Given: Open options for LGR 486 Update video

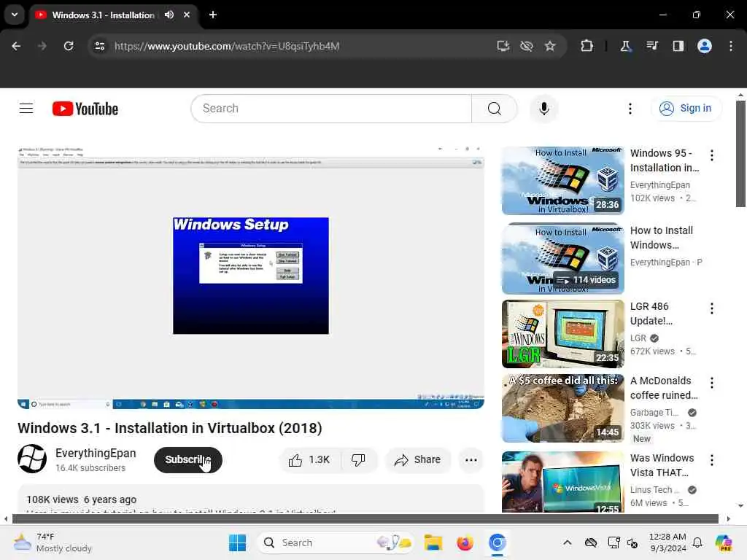Looking at the screenshot, I should click(x=712, y=308).
